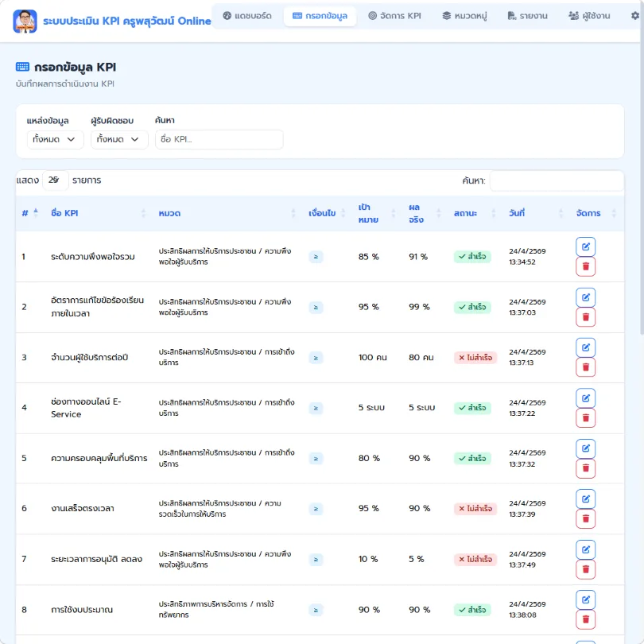Edit the ระดับความพึงพอใจรวม KPI row
The width and height of the screenshot is (644, 644).
click(585, 246)
